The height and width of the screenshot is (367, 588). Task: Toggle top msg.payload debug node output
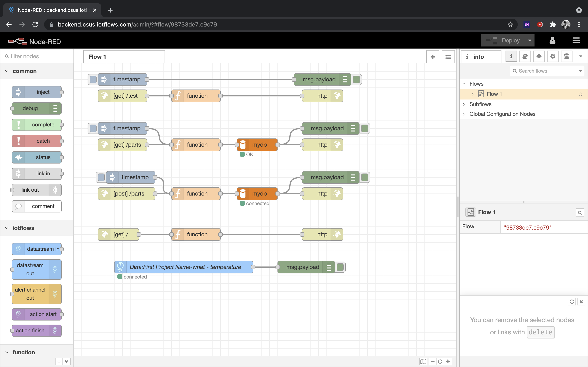pyautogui.click(x=356, y=79)
